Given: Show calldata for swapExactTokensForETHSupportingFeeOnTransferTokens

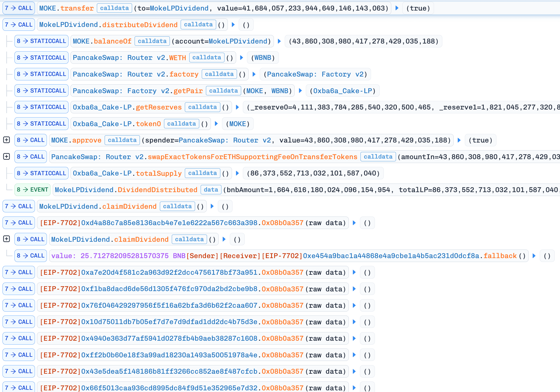Looking at the screenshot, I should [x=378, y=157].
